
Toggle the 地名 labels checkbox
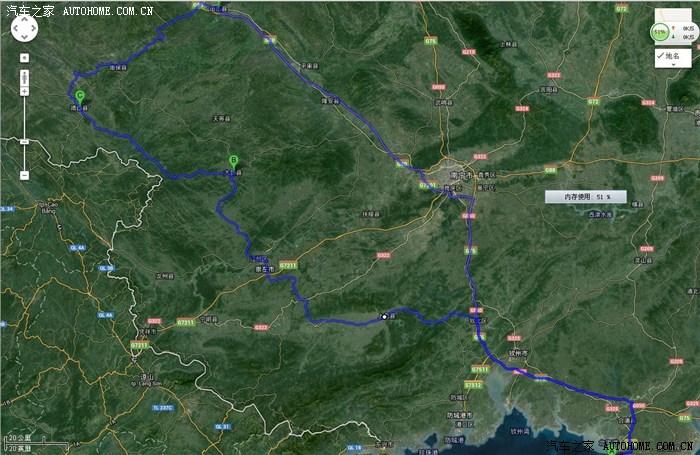pos(662,57)
